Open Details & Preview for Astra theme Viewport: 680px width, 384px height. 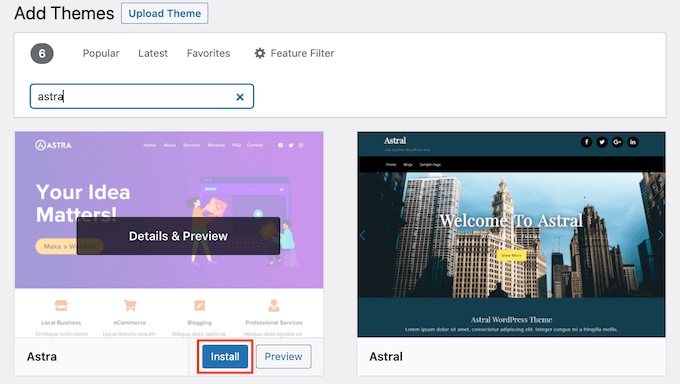(178, 236)
